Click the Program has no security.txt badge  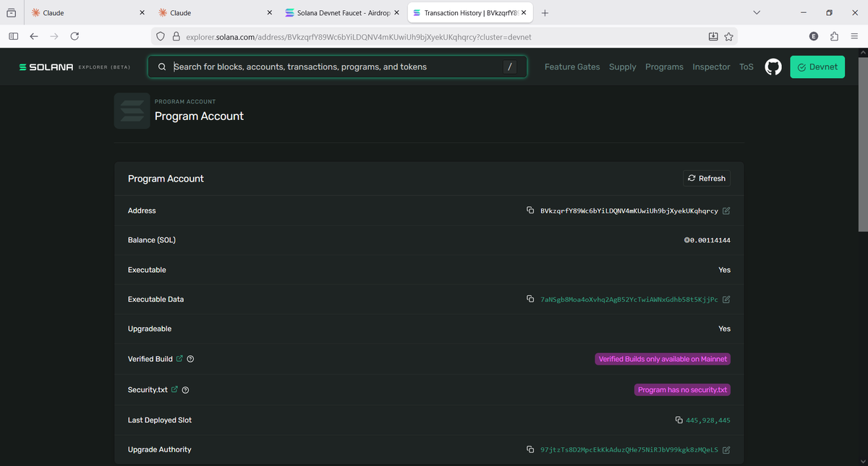click(x=682, y=389)
